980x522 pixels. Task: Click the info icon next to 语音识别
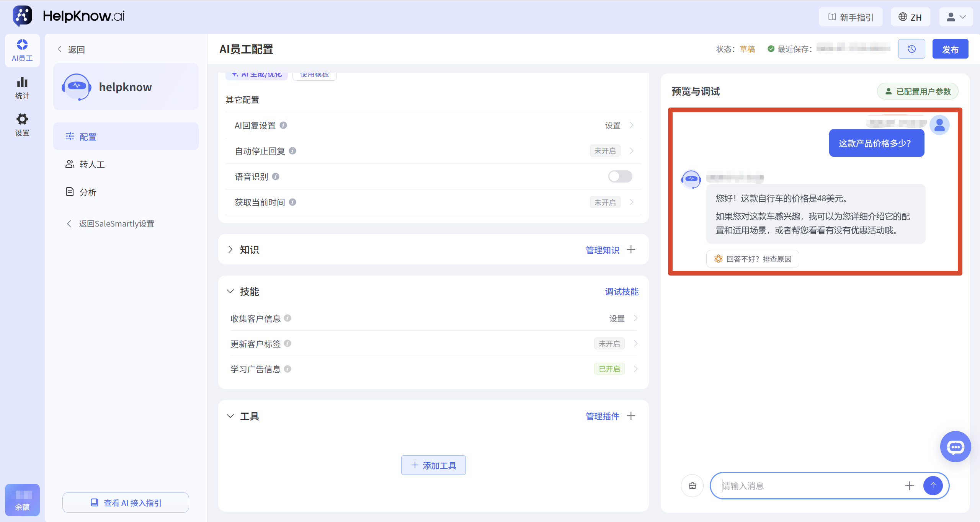pos(276,176)
